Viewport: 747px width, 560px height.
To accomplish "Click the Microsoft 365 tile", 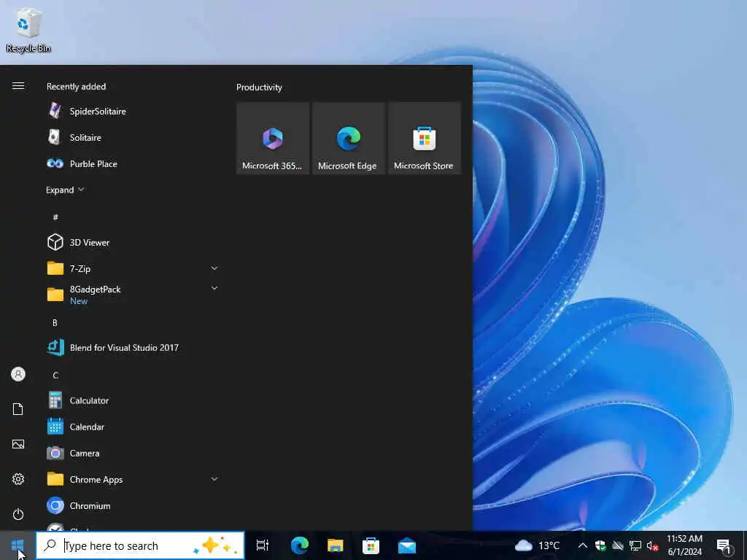I will click(273, 138).
